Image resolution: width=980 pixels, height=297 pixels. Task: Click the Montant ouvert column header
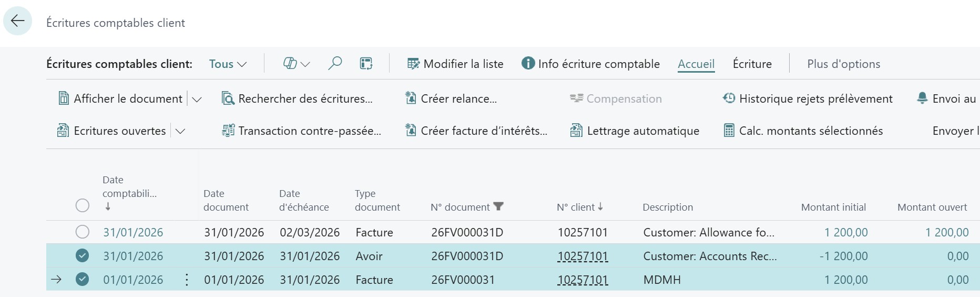click(x=932, y=207)
